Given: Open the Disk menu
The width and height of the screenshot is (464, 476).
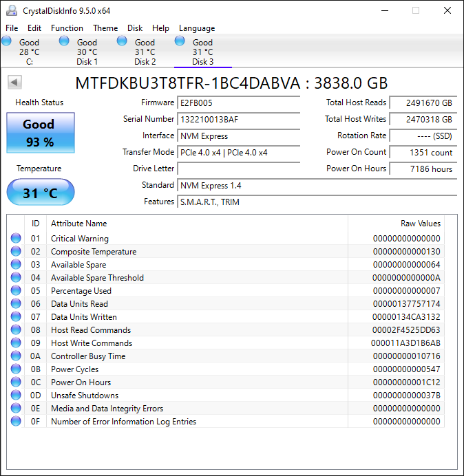Looking at the screenshot, I should click(135, 28).
